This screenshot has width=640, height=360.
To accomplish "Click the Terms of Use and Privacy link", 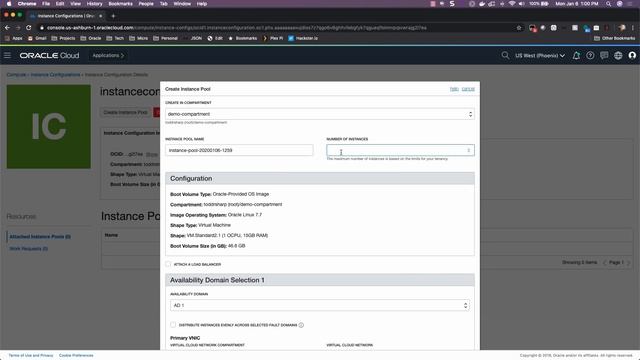I will 31,356.
